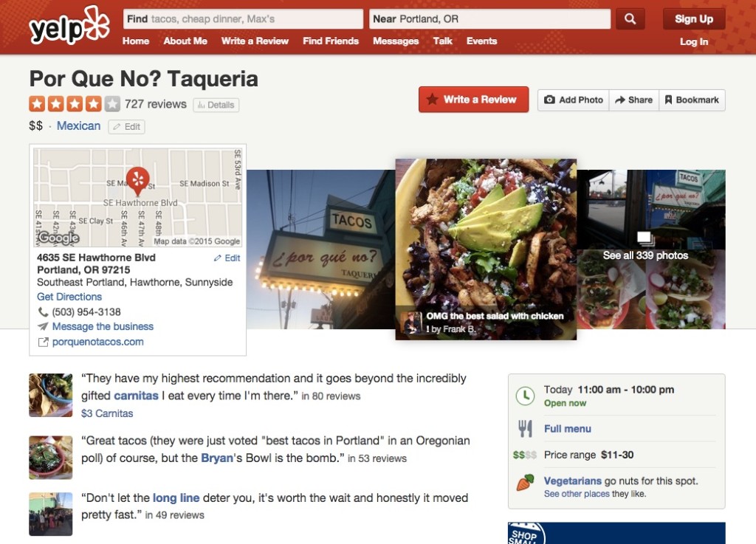Click the Mexican category link

[x=78, y=125]
